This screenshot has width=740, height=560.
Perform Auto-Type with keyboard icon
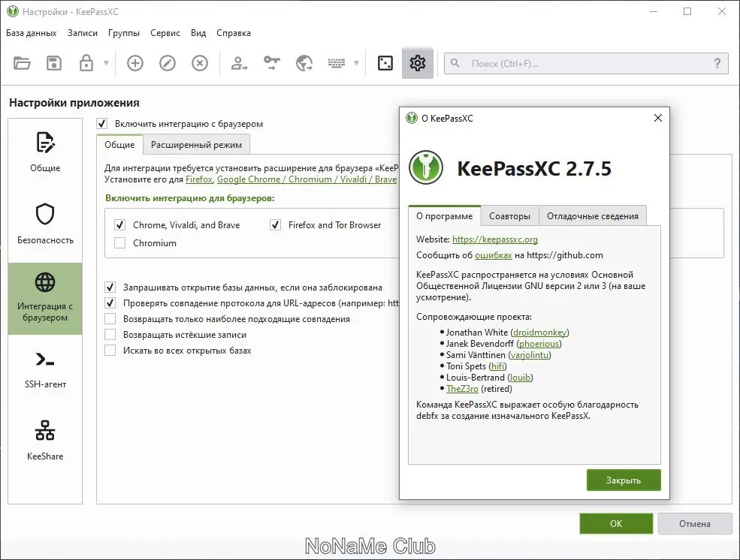pyautogui.click(x=337, y=63)
